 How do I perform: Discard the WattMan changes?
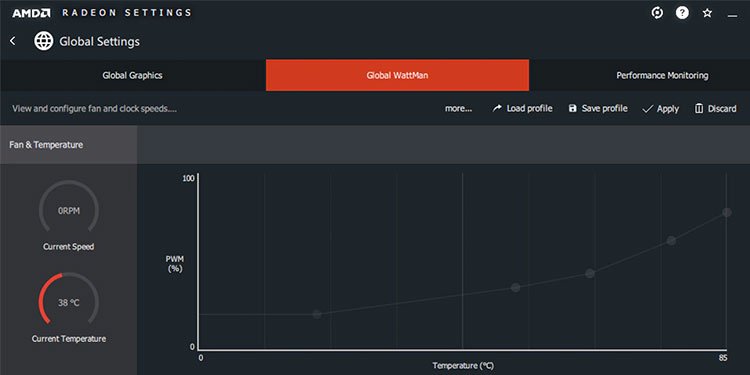pyautogui.click(x=716, y=109)
